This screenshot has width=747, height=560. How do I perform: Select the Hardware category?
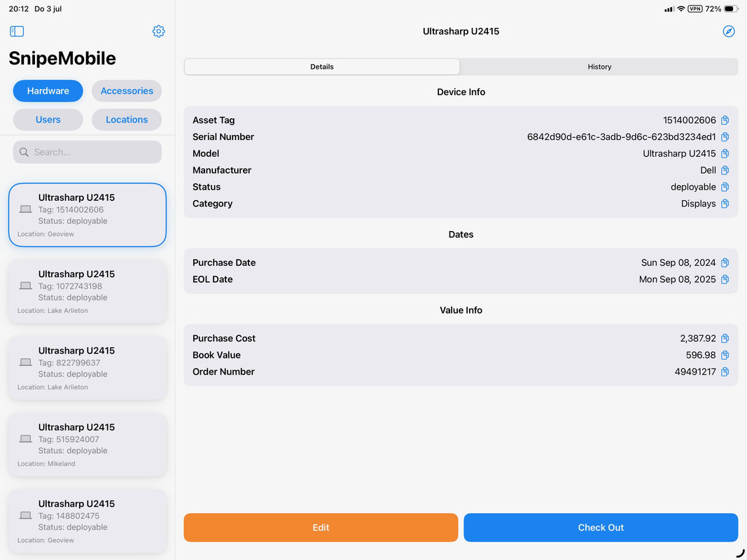point(48,91)
